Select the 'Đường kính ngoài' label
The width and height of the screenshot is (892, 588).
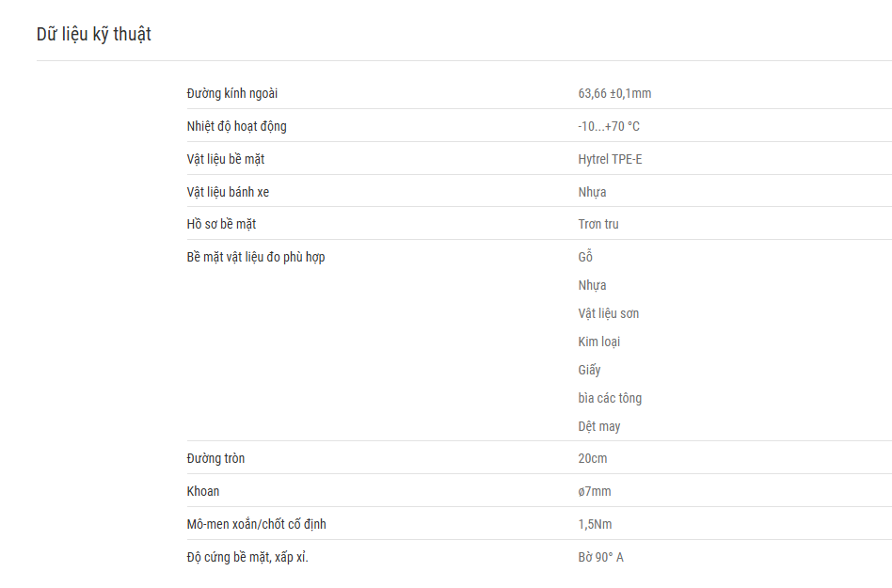tap(232, 94)
